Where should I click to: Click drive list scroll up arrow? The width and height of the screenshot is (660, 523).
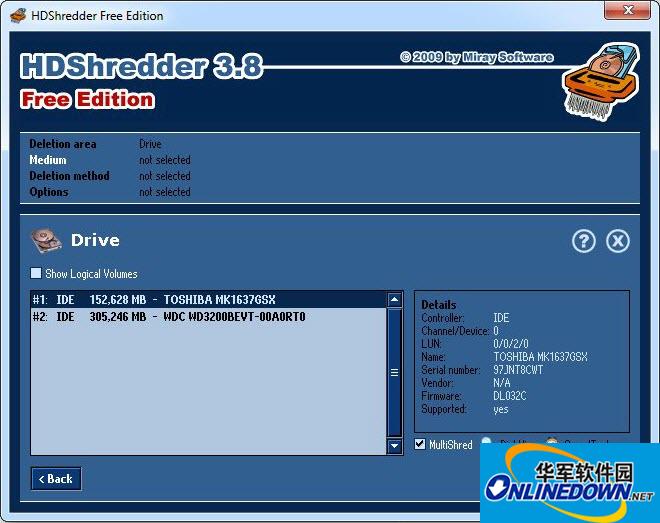[x=394, y=300]
